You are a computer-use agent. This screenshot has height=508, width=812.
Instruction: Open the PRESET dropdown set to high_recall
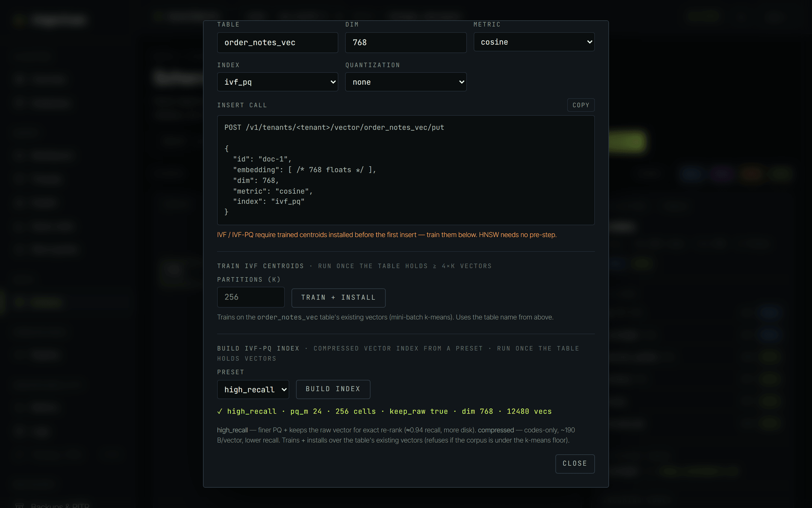tap(253, 389)
